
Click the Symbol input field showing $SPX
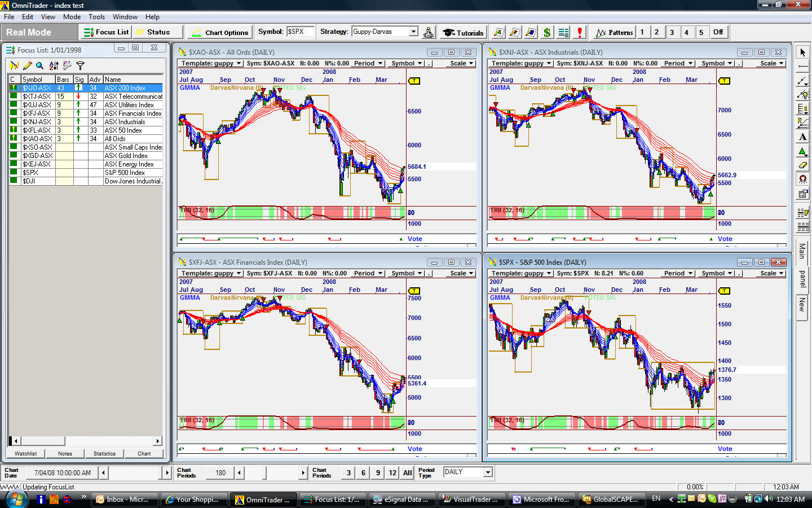click(301, 32)
